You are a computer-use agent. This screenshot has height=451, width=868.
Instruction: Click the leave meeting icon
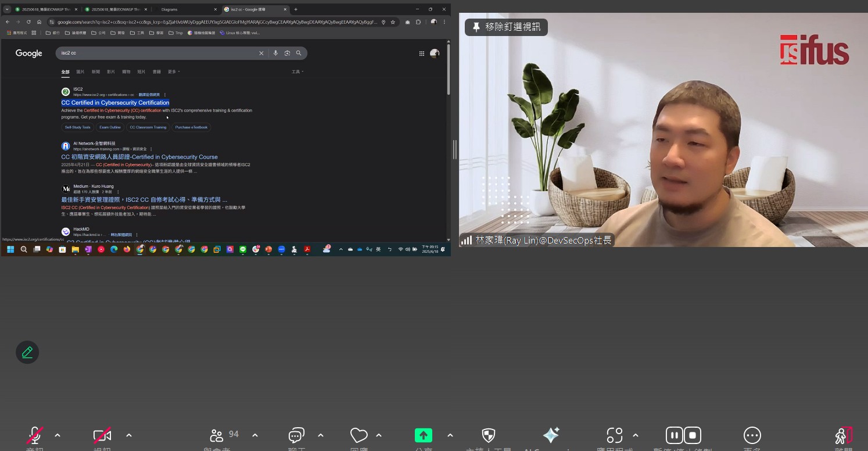click(843, 435)
